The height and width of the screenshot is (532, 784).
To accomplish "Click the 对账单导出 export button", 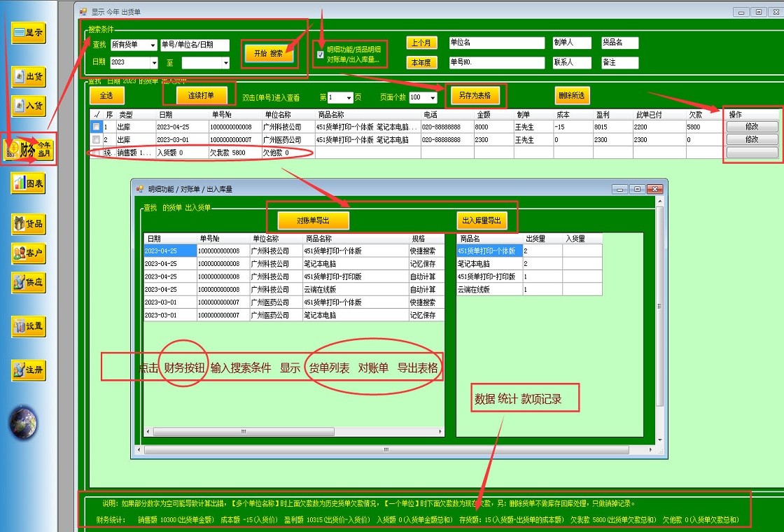I will pos(313,220).
